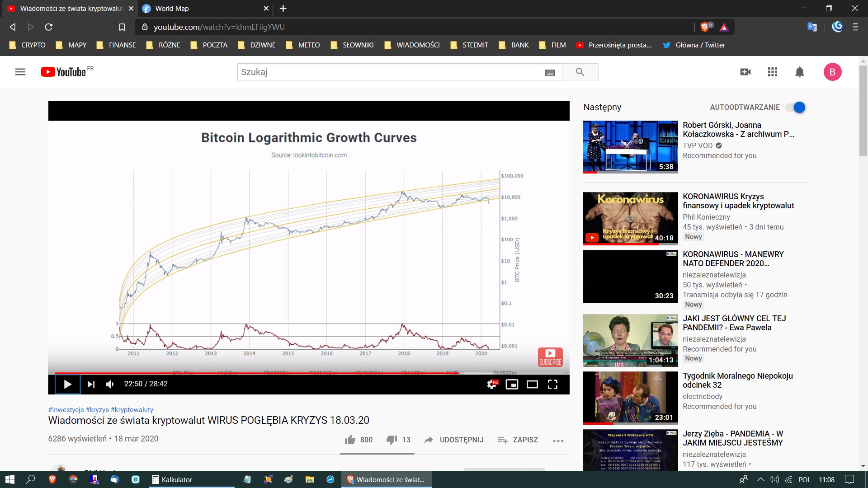Open the more actions three-dot menu
The height and width of the screenshot is (488, 868).
[558, 441]
